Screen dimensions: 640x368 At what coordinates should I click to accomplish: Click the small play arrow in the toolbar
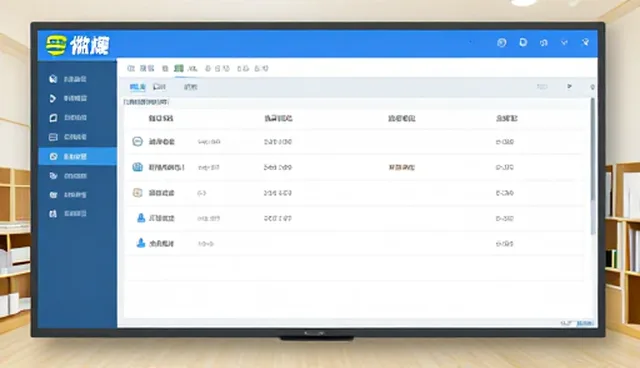pyautogui.click(x=569, y=86)
